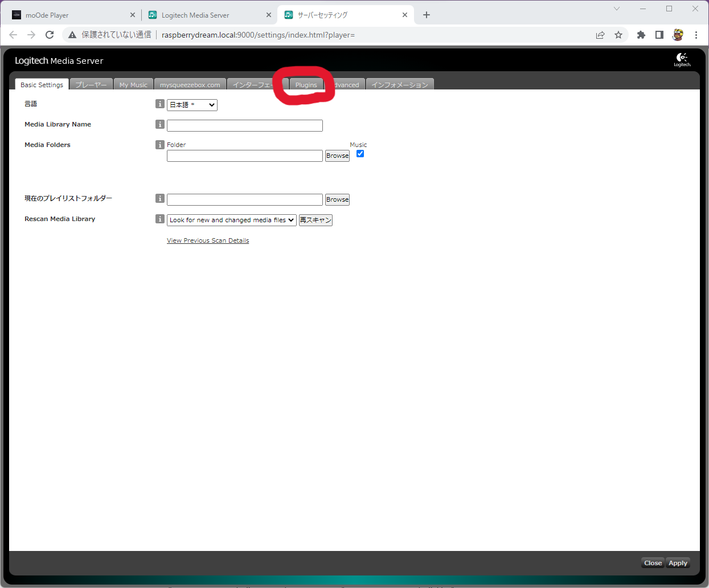
Task: Bookmark this page with the star icon
Action: (618, 35)
